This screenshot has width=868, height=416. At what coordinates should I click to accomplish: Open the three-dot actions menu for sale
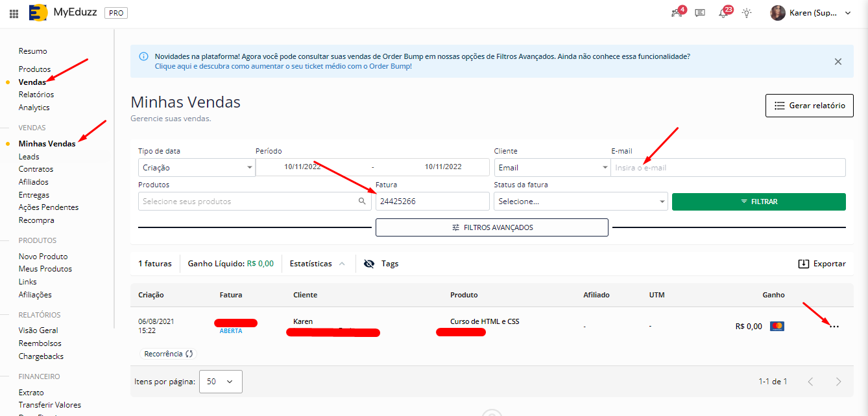tap(834, 327)
